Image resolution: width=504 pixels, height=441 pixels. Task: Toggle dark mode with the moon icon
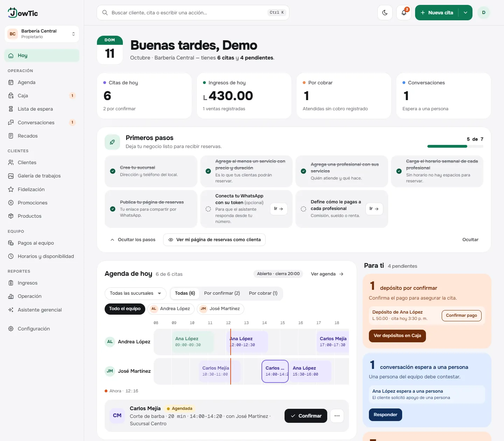[385, 13]
